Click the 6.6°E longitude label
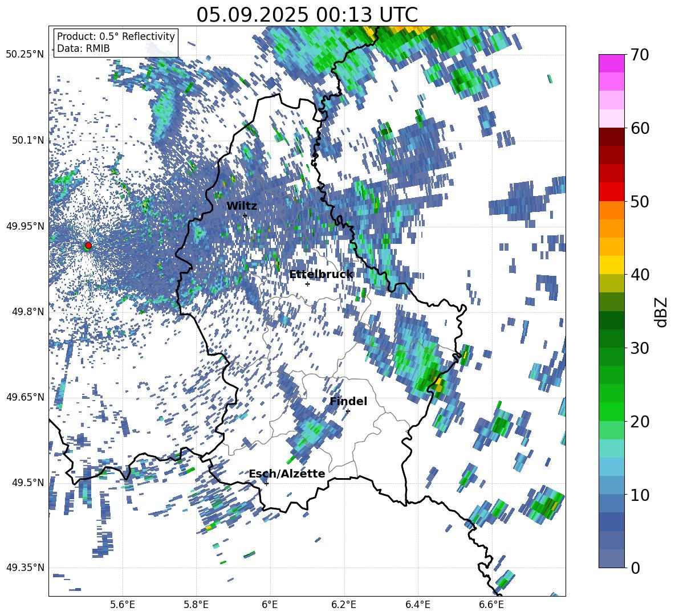The height and width of the screenshot is (616, 675). [491, 605]
